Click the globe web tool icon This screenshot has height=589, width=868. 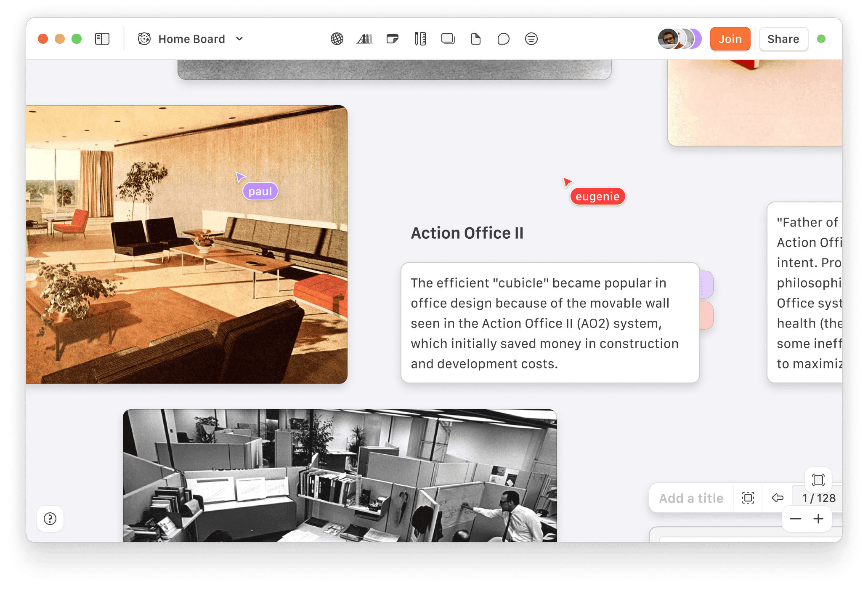(x=337, y=39)
